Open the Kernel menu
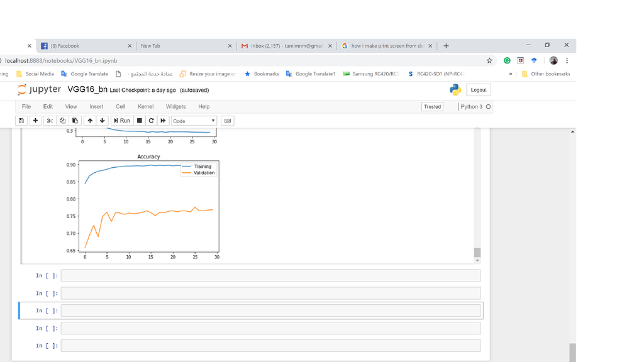Viewport: 644px width, 362px height. 145,107
